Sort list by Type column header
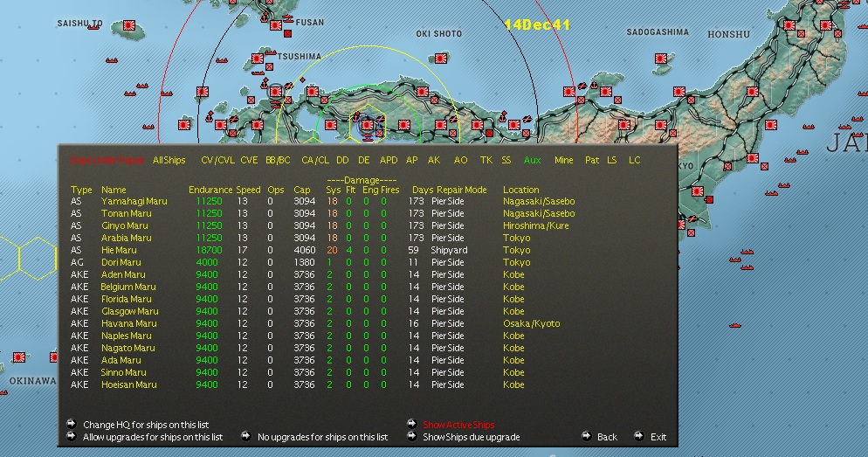Viewport: 868px width, 457px height. (x=81, y=190)
